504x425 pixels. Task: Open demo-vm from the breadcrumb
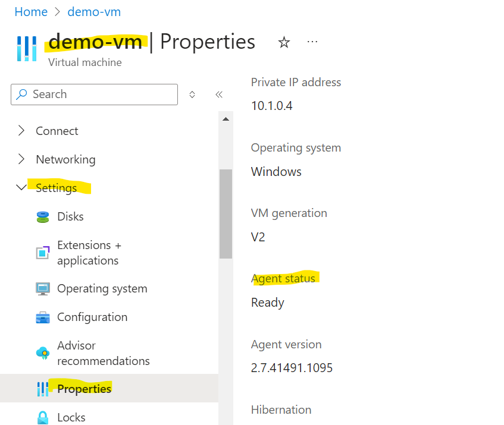[x=93, y=11]
